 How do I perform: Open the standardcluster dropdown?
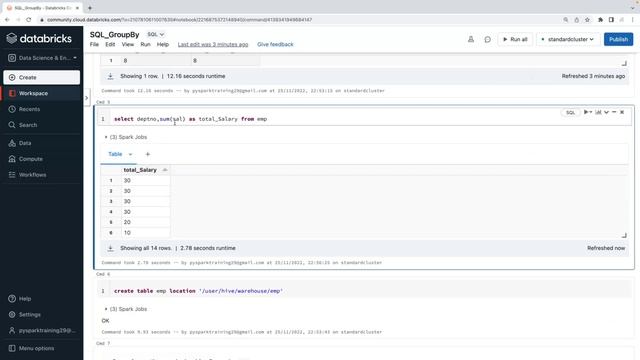(567, 39)
